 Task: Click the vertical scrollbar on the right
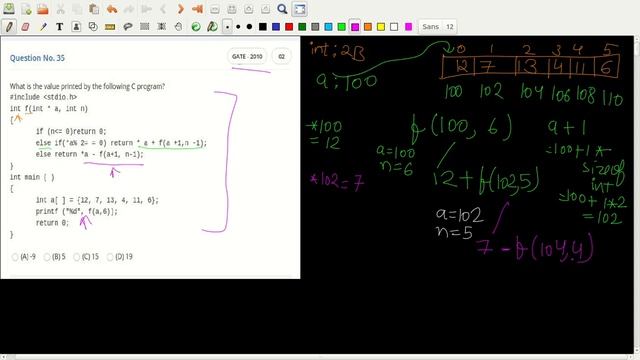[x=636, y=194]
